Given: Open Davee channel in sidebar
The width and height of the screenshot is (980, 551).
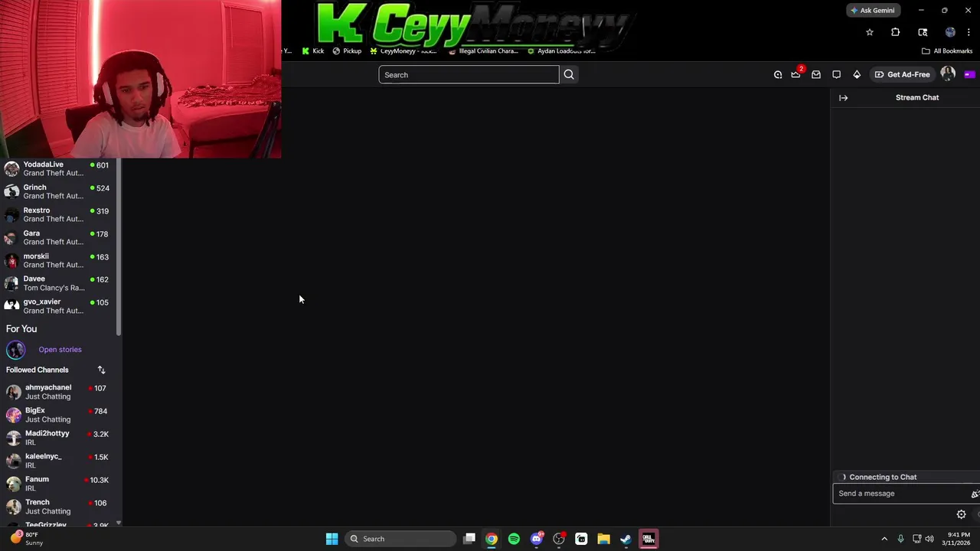Looking at the screenshot, I should pos(58,283).
